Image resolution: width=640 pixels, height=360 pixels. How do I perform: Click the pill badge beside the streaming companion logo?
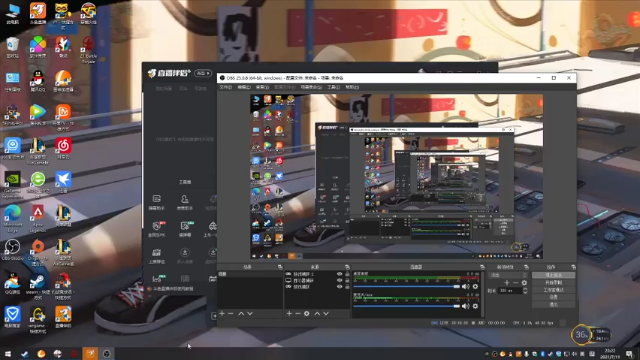coord(203,73)
